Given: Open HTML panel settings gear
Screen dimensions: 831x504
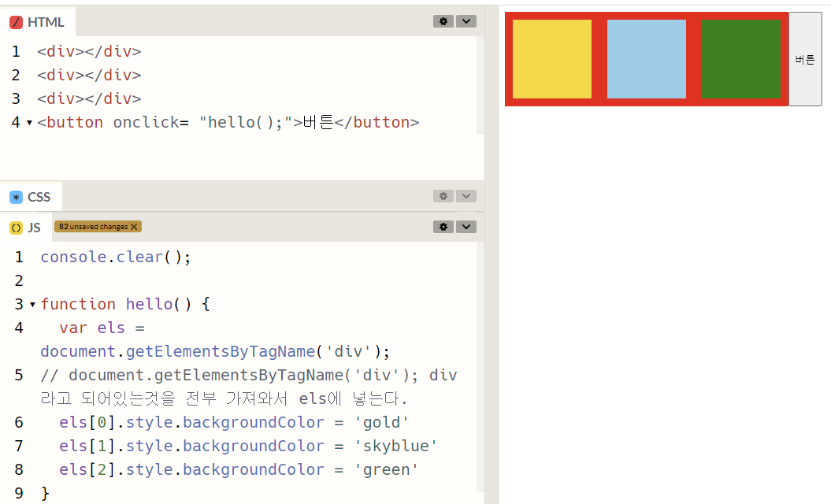Looking at the screenshot, I should click(443, 21).
